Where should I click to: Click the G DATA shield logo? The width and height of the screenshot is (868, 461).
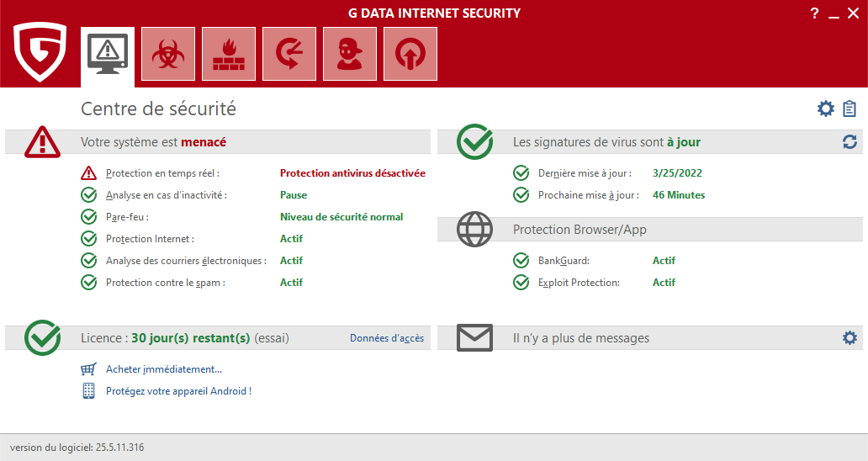40,52
